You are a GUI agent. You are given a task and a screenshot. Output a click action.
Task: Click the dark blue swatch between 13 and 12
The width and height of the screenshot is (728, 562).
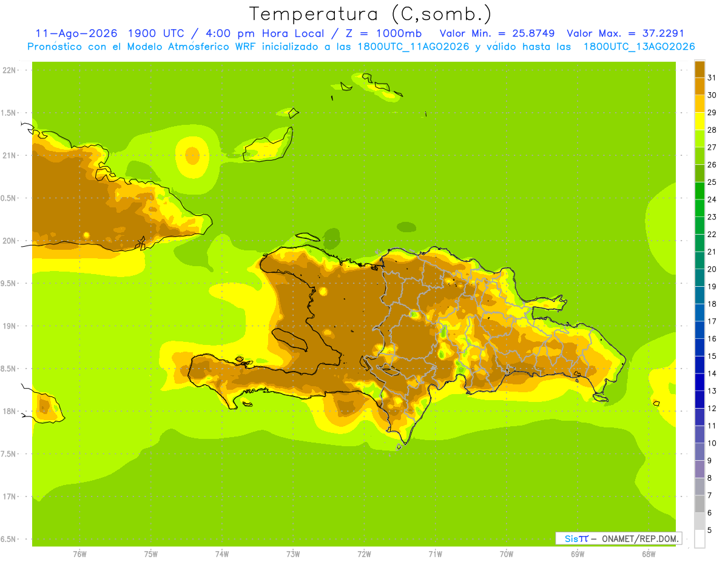click(699, 400)
